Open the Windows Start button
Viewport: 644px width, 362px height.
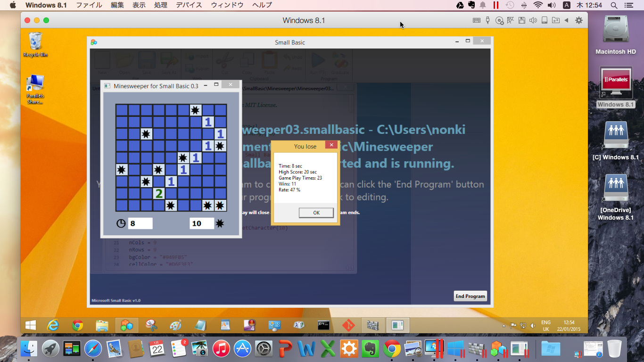[x=31, y=325]
